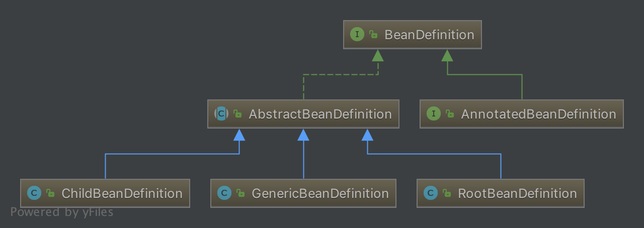Click the lock icon beside RootBeanDefinition

[447, 193]
